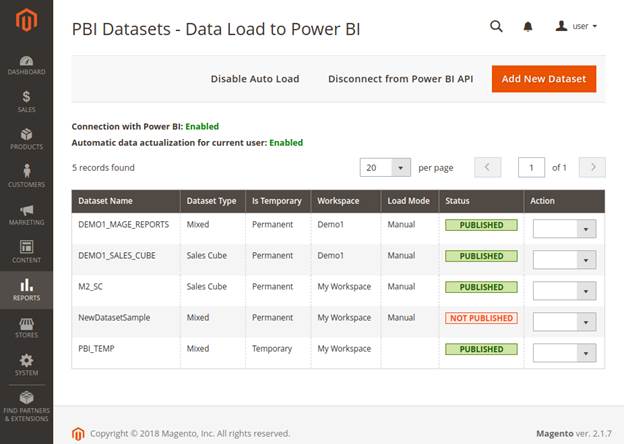Click the '5 records found' text
The height and width of the screenshot is (444, 624).
pyautogui.click(x=103, y=167)
